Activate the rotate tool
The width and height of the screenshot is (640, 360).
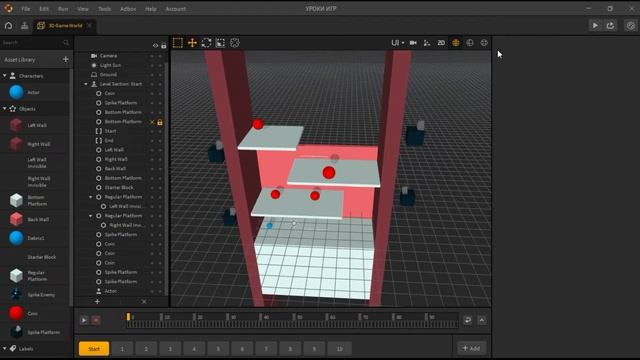(x=206, y=43)
